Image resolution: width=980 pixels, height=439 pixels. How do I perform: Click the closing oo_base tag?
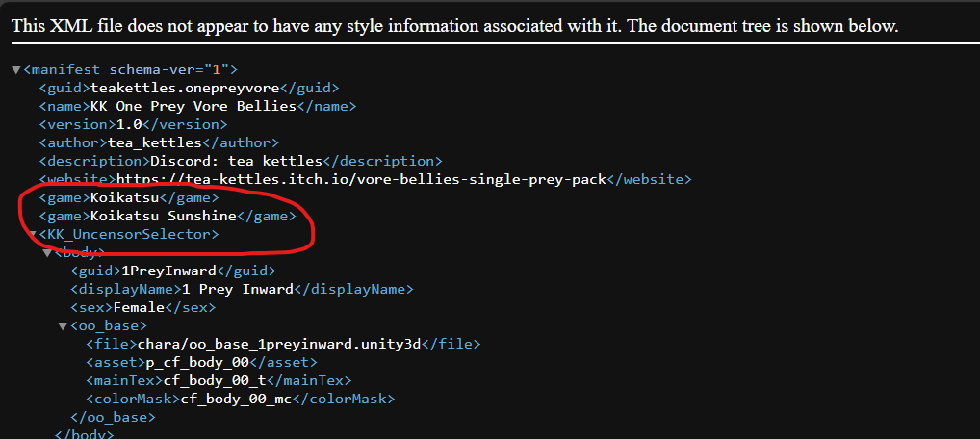coord(113,417)
